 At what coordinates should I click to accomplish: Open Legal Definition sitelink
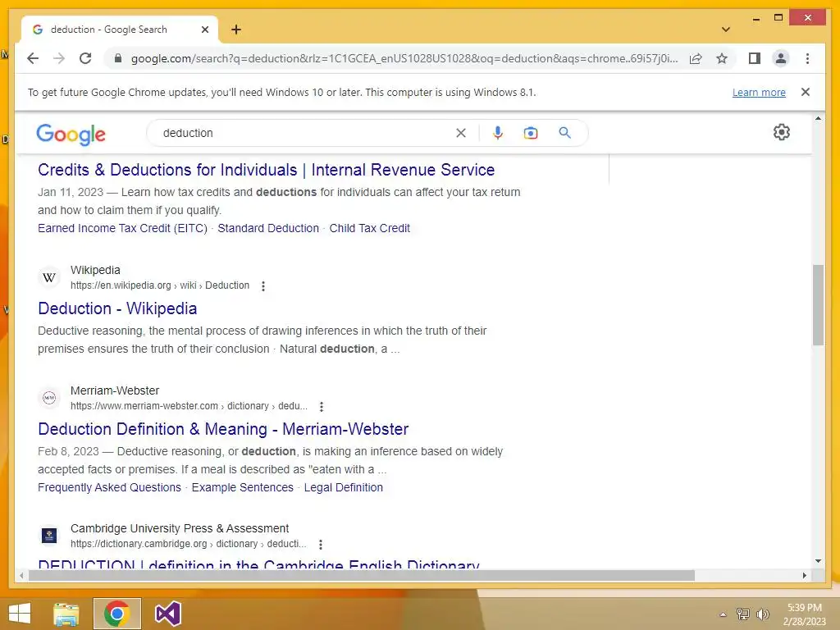point(344,487)
